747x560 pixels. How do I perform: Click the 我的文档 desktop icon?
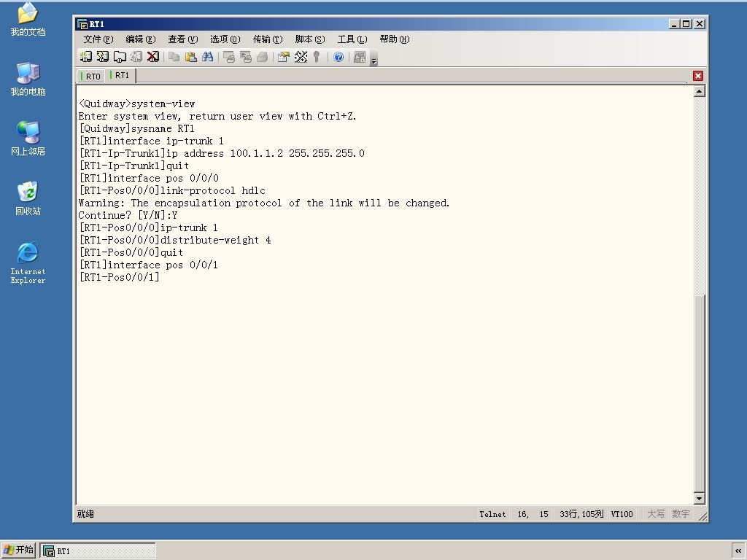click(x=28, y=20)
